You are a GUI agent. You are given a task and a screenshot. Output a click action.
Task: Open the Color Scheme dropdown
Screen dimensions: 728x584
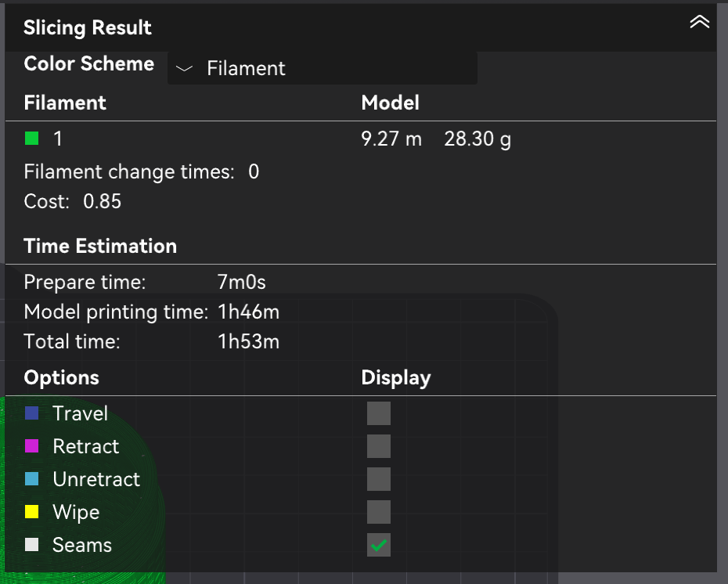click(x=323, y=69)
